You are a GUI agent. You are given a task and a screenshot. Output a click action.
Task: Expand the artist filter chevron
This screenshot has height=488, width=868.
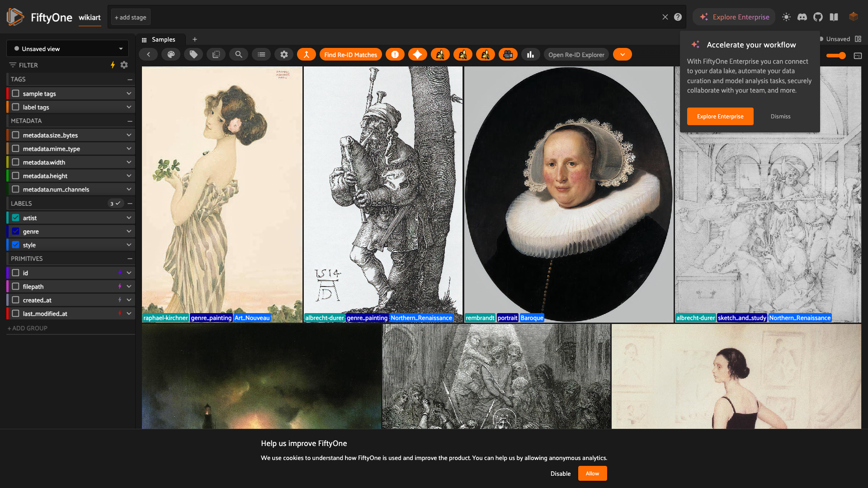coord(129,218)
